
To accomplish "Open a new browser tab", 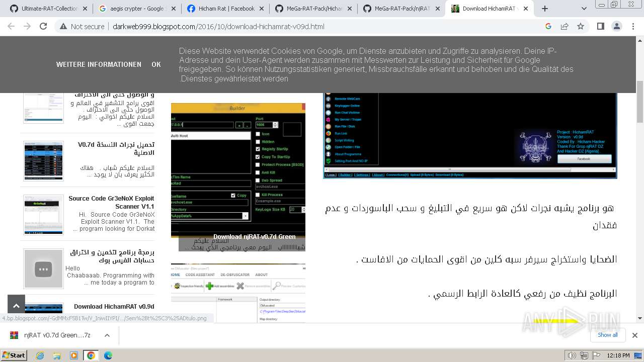I will [x=545, y=9].
